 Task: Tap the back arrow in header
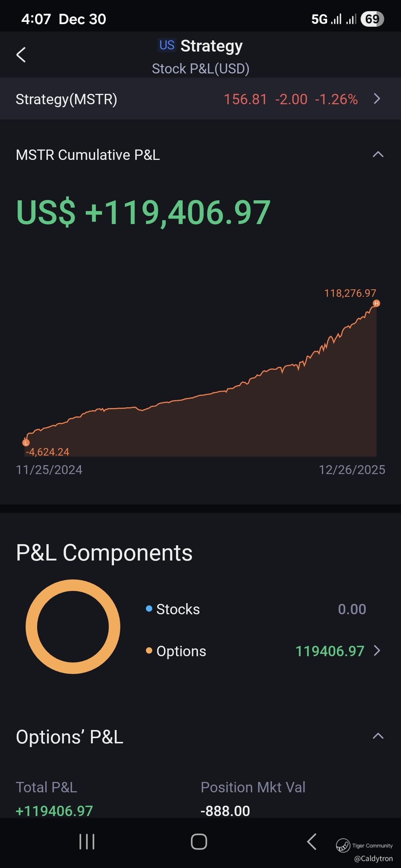[21, 55]
